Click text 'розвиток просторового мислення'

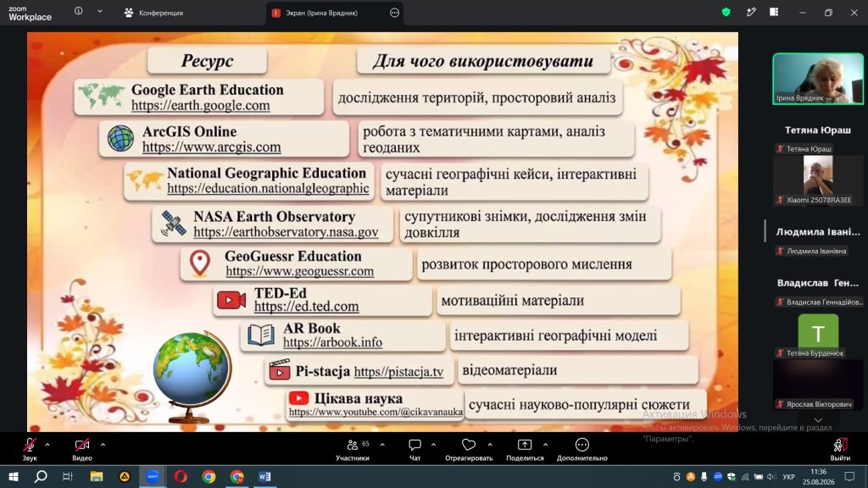tap(526, 264)
